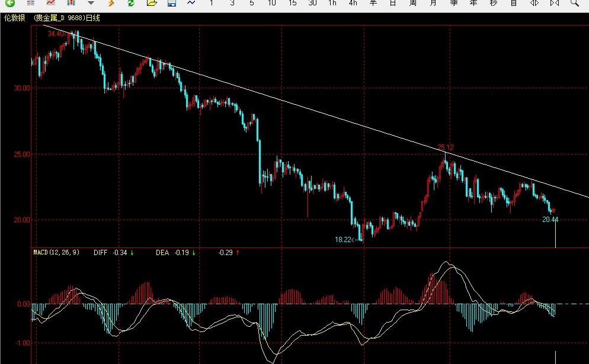This screenshot has height=364, width=589.
Task: Click the orange lightning bolt icon
Action: pyautogui.click(x=111, y=3)
